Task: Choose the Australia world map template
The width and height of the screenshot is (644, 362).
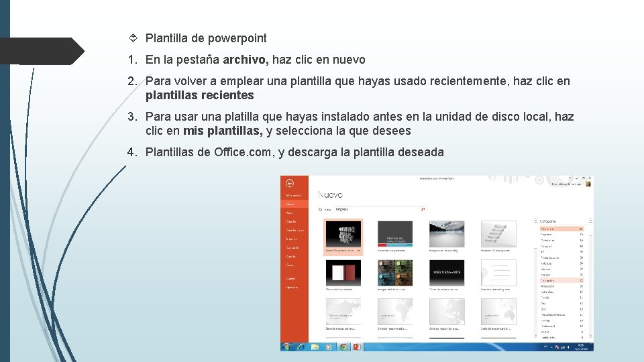Action: pos(498,312)
